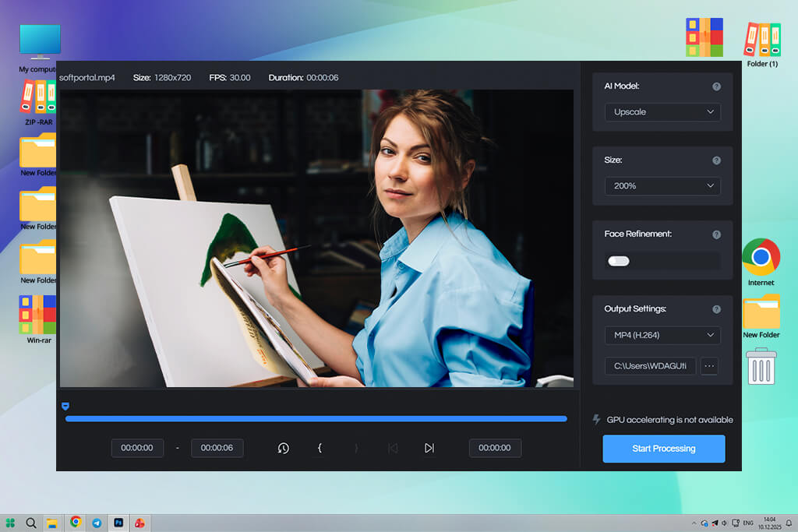The height and width of the screenshot is (532, 798).
Task: Open taskbar search magnifier
Action: click(31, 523)
